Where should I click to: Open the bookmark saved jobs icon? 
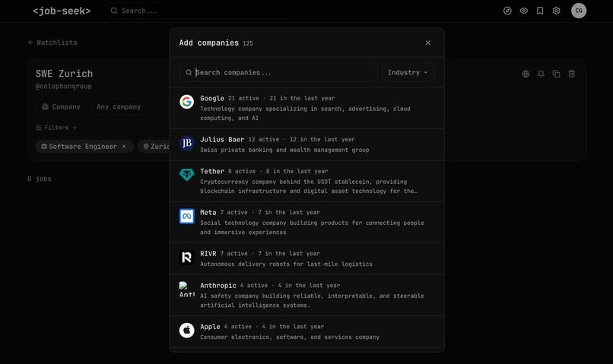pyautogui.click(x=540, y=11)
